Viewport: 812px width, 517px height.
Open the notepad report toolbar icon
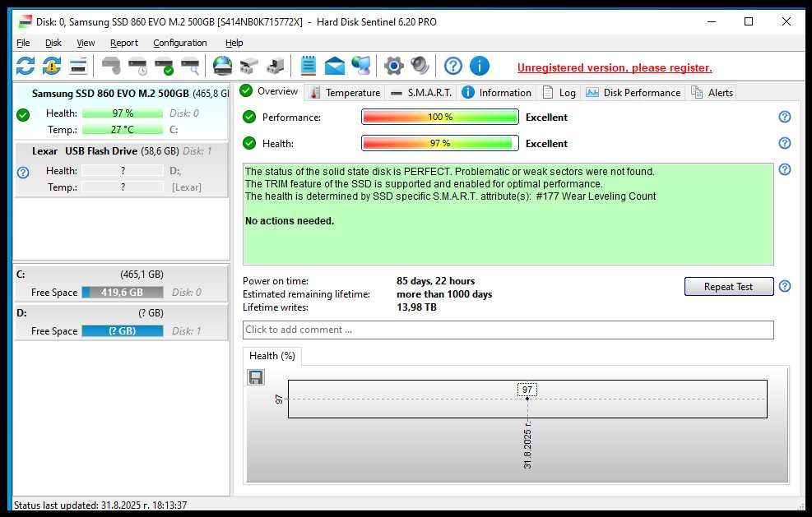[309, 67]
